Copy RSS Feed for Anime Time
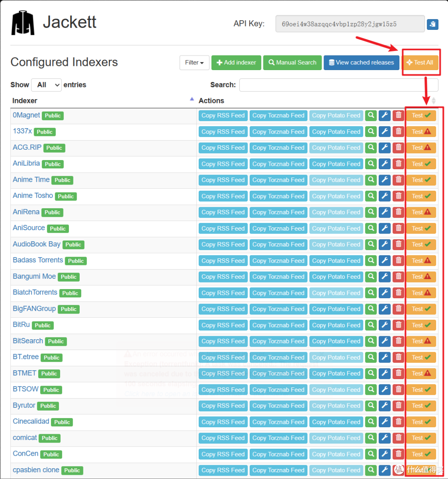448x479 pixels. 223,180
